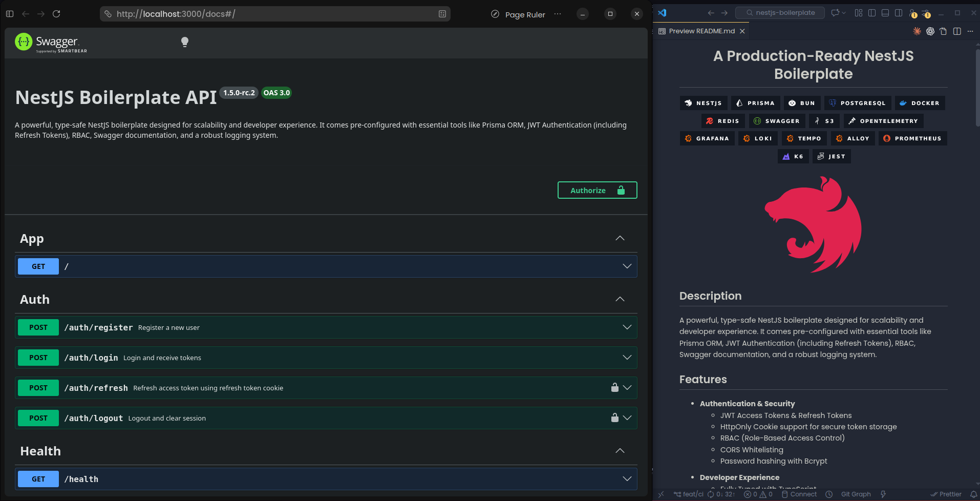Open the browser three-dots menu
This screenshot has height=501, width=980.
(558, 14)
